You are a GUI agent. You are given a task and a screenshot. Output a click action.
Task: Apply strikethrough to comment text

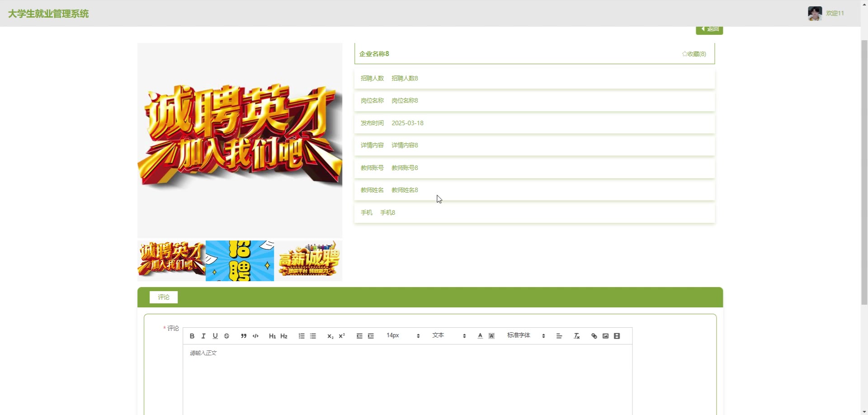(226, 336)
